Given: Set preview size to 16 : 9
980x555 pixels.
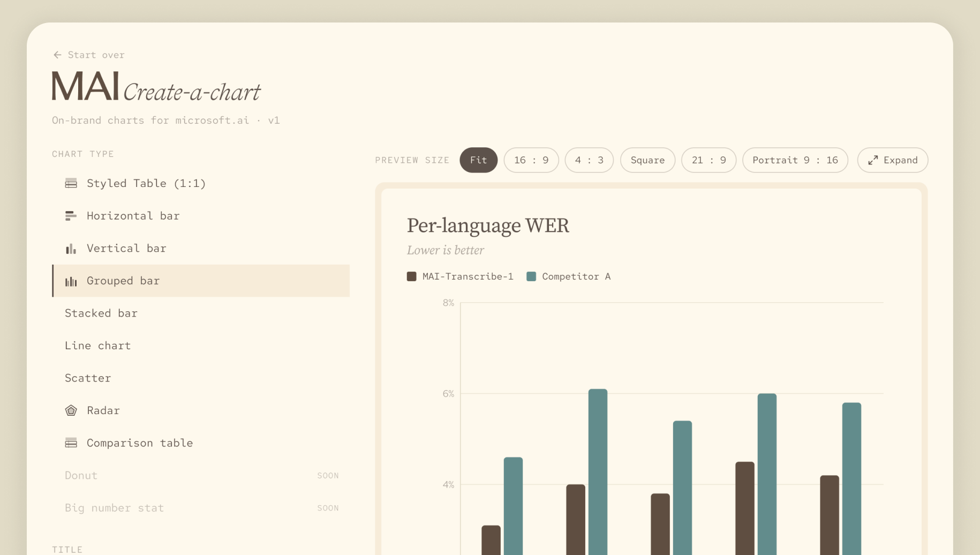Looking at the screenshot, I should pos(531,160).
